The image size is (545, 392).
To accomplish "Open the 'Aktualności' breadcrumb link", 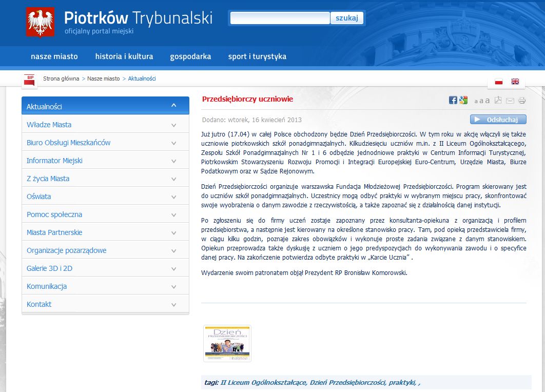I will point(142,79).
